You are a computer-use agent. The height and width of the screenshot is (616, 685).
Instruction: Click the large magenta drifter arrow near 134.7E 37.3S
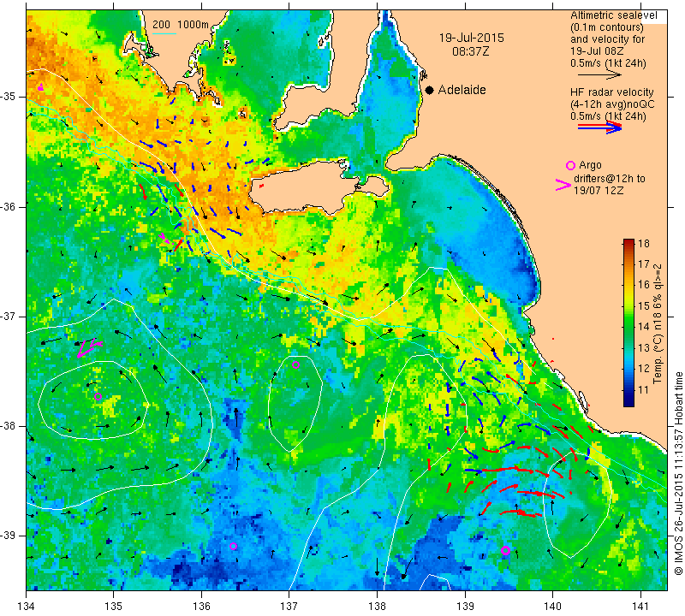89,347
